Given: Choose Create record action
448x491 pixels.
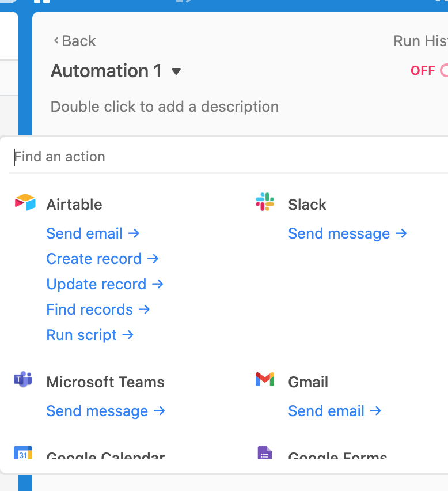Looking at the screenshot, I should pyautogui.click(x=102, y=259).
